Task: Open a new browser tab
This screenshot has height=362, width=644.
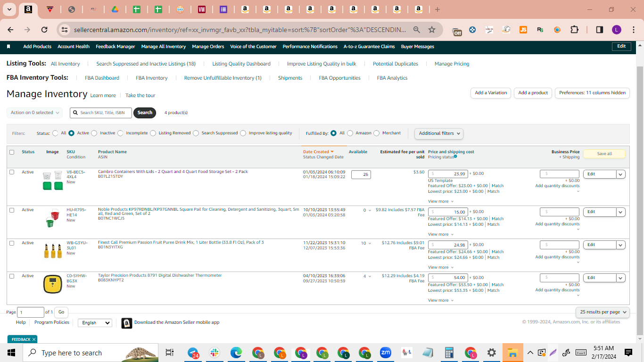Action: (438, 9)
